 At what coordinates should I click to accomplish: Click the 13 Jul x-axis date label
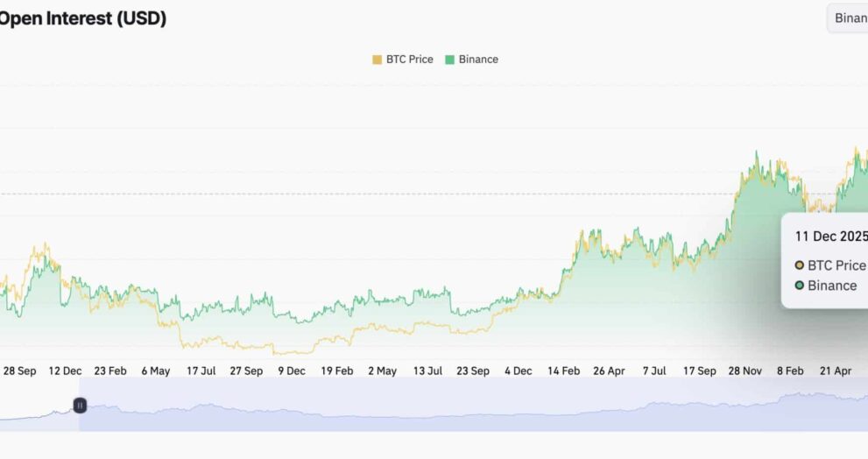[427, 371]
